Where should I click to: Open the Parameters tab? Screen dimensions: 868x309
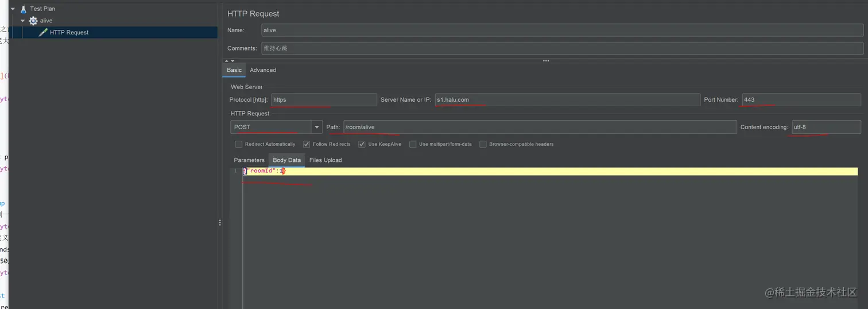(249, 160)
